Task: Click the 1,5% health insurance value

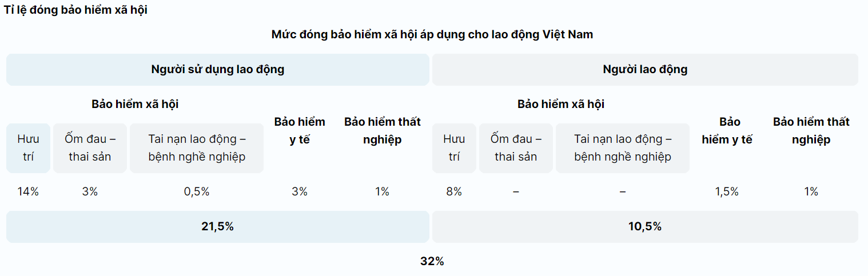Action: click(x=727, y=192)
